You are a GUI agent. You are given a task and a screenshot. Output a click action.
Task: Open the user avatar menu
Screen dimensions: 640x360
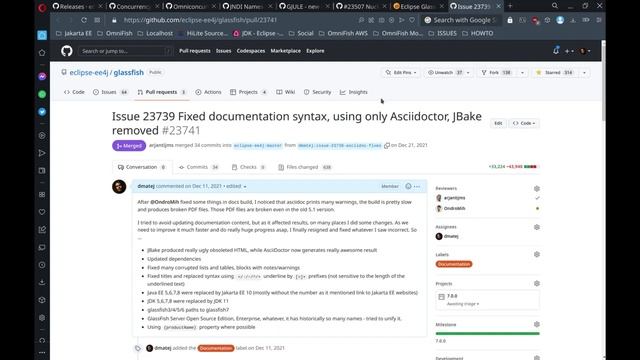(x=585, y=51)
